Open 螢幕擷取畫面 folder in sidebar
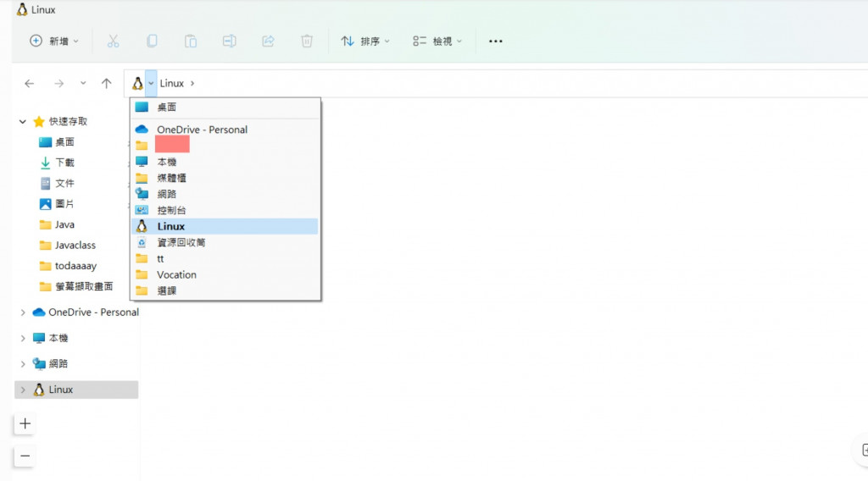Viewport: 868px width, 481px height. click(x=75, y=286)
